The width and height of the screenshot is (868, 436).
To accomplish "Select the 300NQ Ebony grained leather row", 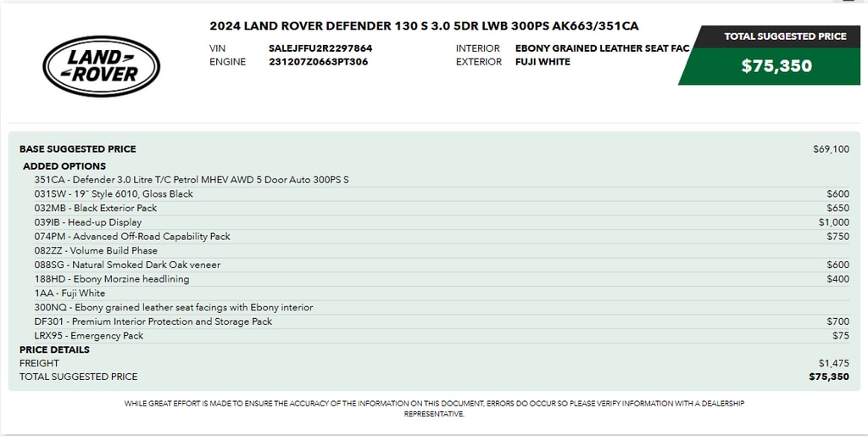I will pos(442,307).
